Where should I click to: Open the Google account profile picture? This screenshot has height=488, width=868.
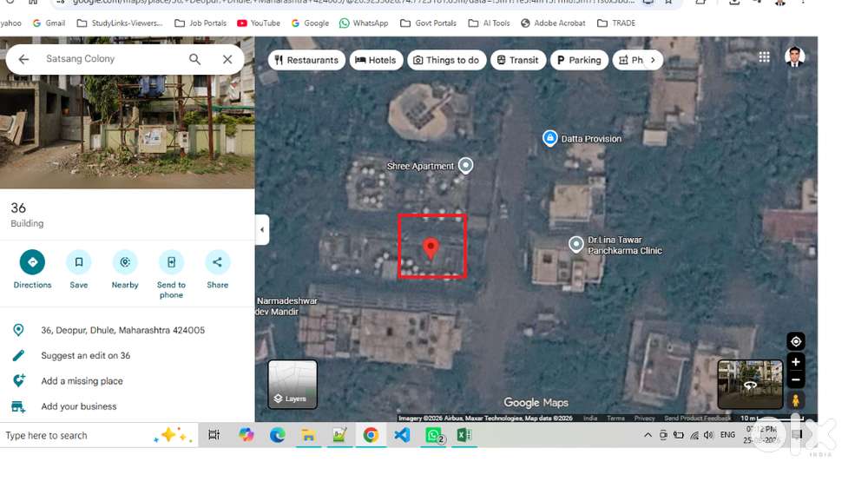tap(794, 57)
